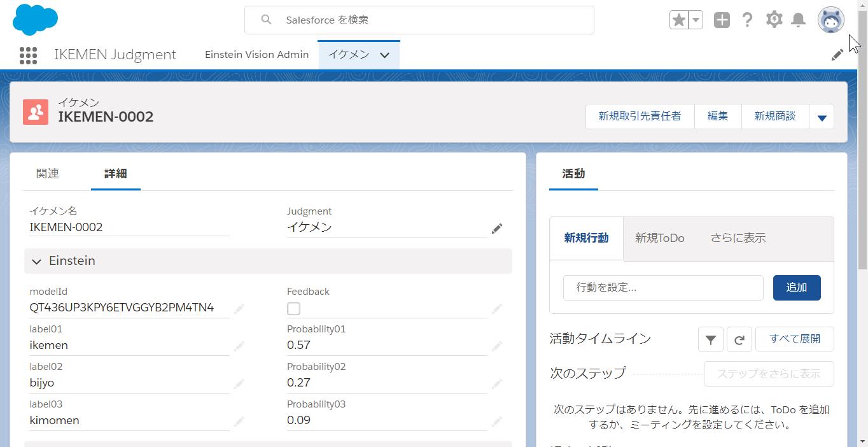Open the Notifications bell icon
Screen dimensions: 868x447
click(798, 20)
